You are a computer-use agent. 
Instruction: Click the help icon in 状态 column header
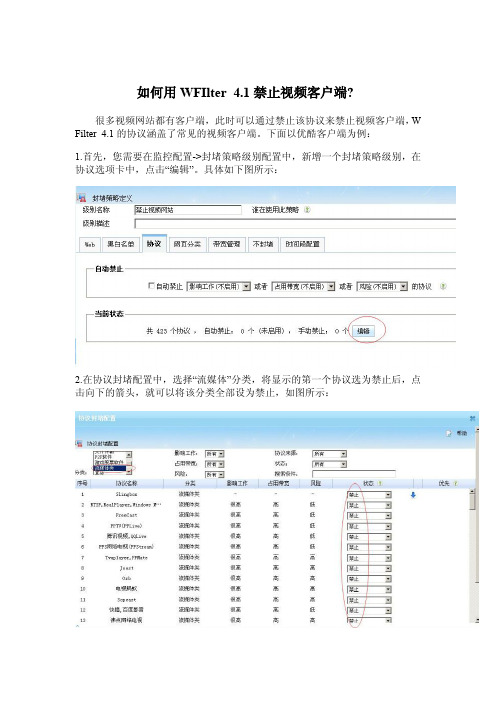380,484
